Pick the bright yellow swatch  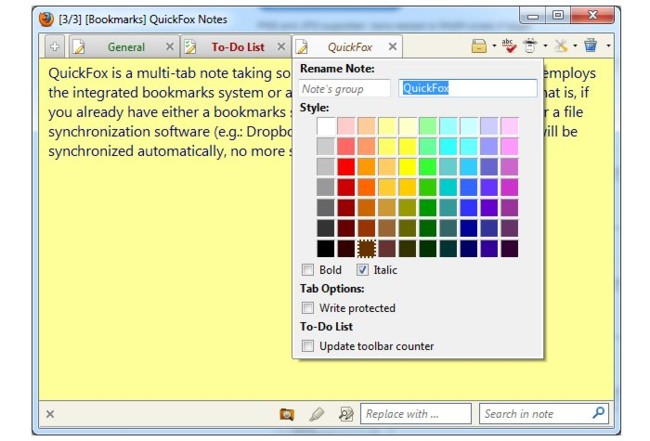pos(407,167)
